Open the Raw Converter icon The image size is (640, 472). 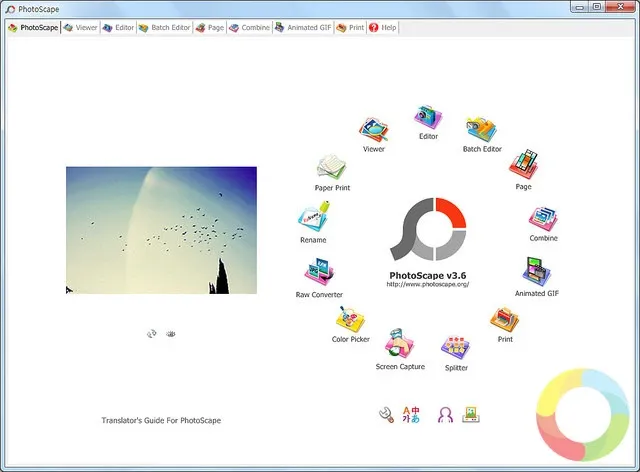[319, 272]
